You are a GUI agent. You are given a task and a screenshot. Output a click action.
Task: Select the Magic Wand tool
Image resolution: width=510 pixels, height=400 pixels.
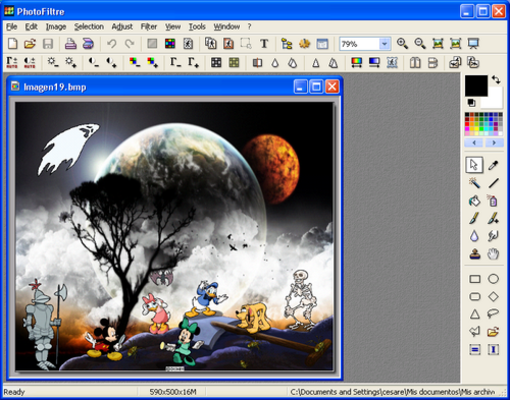474,183
